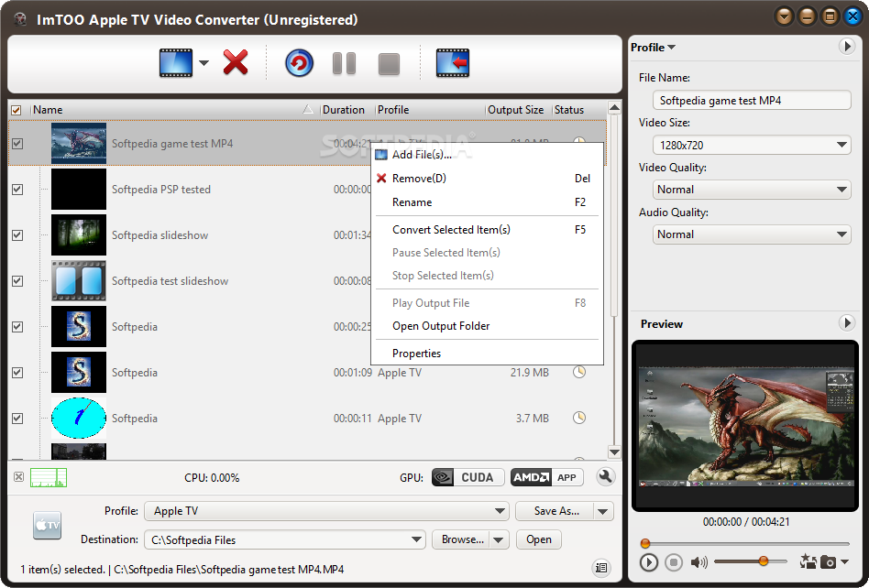Toggle NVIDIA CUDA GPU acceleration button

point(467,477)
